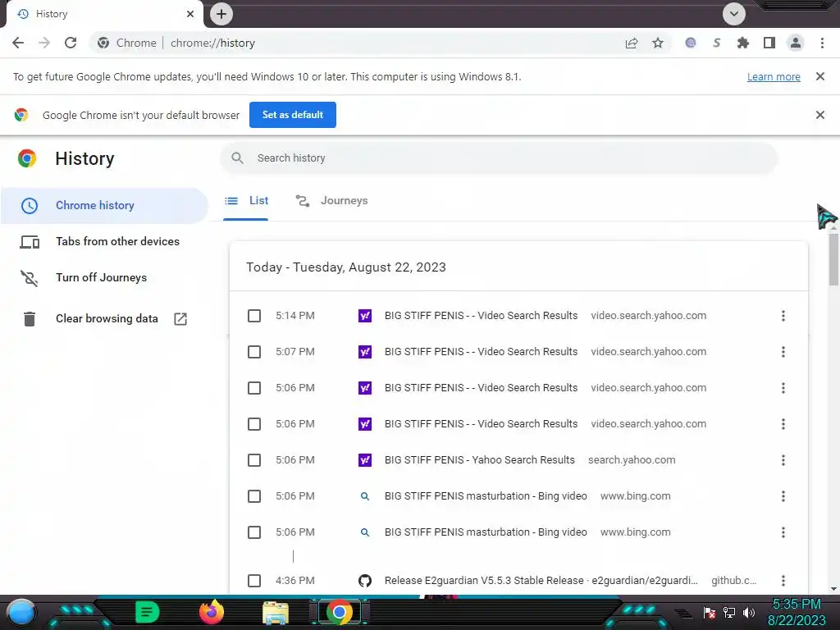Viewport: 840px width, 630px height.
Task: Open Chrome's three-dot main menu
Action: pyautogui.click(x=822, y=43)
